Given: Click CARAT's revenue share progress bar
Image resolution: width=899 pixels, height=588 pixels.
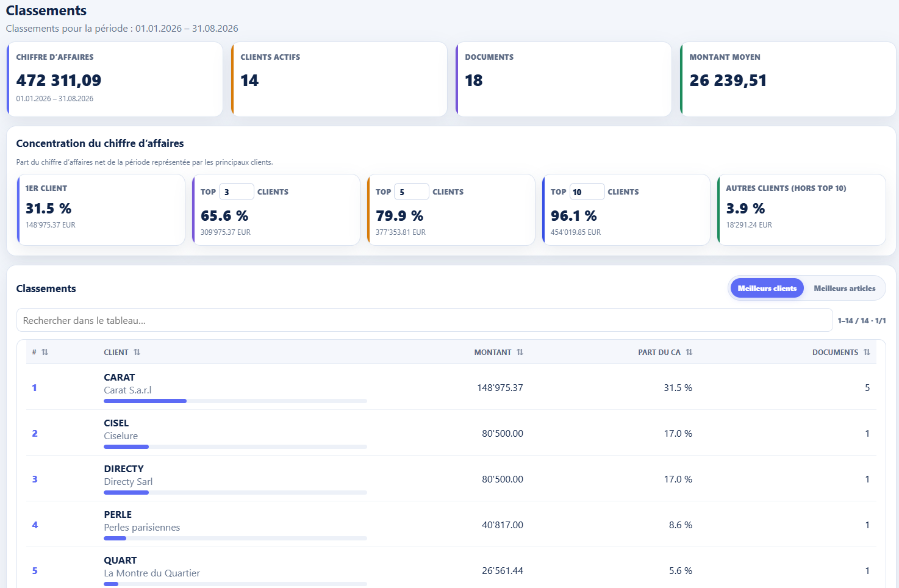Looking at the screenshot, I should 235,401.
